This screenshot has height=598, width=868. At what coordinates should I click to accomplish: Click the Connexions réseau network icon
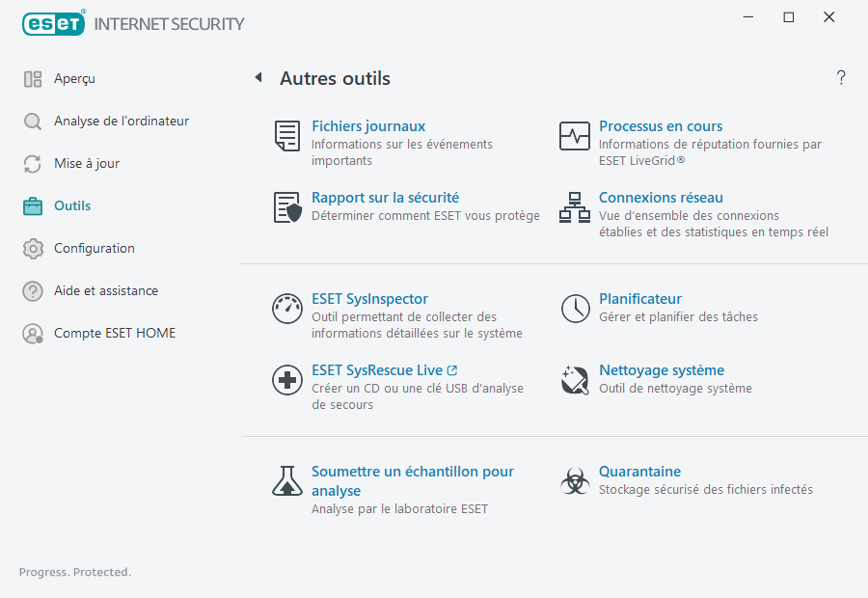pyautogui.click(x=575, y=207)
